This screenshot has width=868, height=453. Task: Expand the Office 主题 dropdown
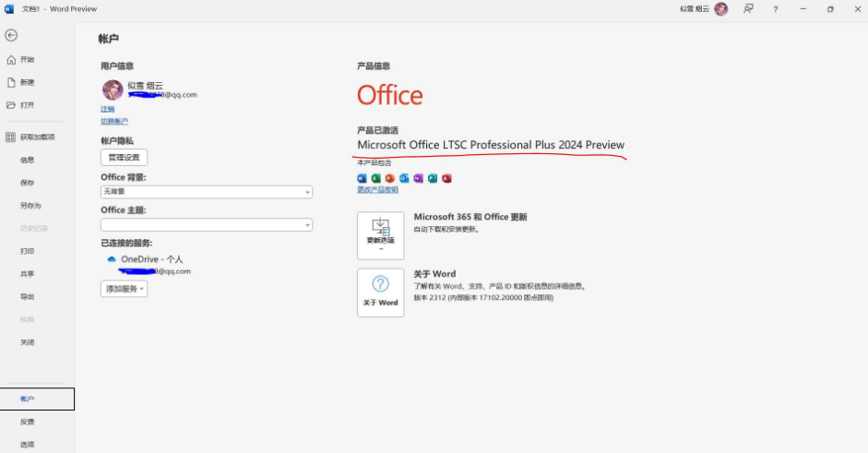[207, 225]
